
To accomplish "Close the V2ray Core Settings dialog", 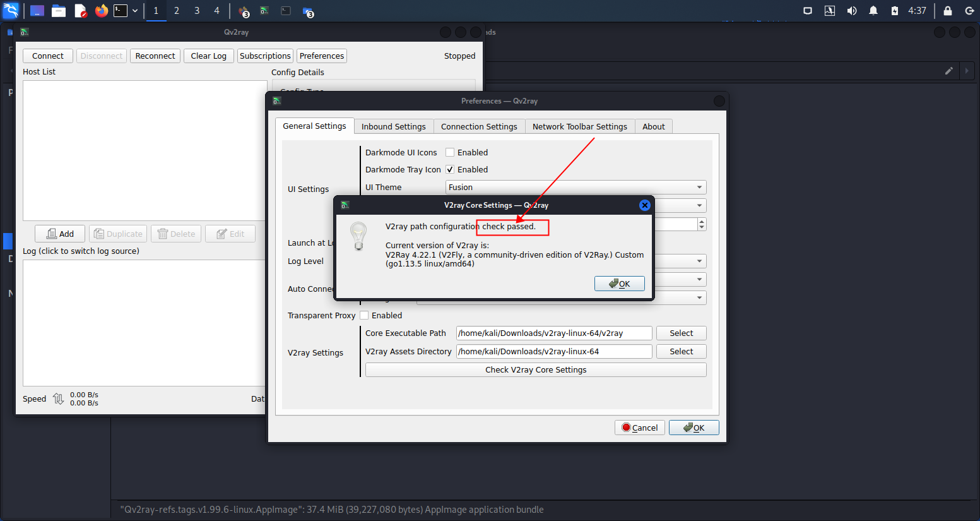I will (644, 205).
